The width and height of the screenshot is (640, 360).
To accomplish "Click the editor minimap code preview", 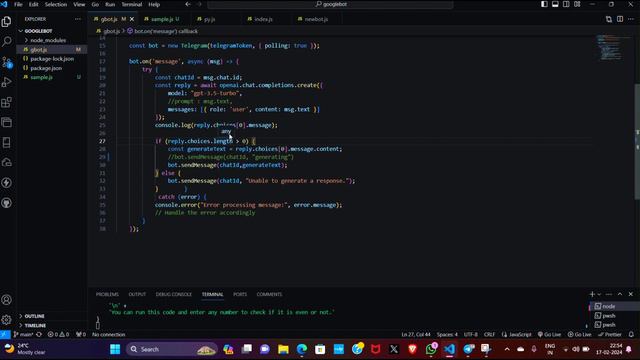I will [609, 47].
